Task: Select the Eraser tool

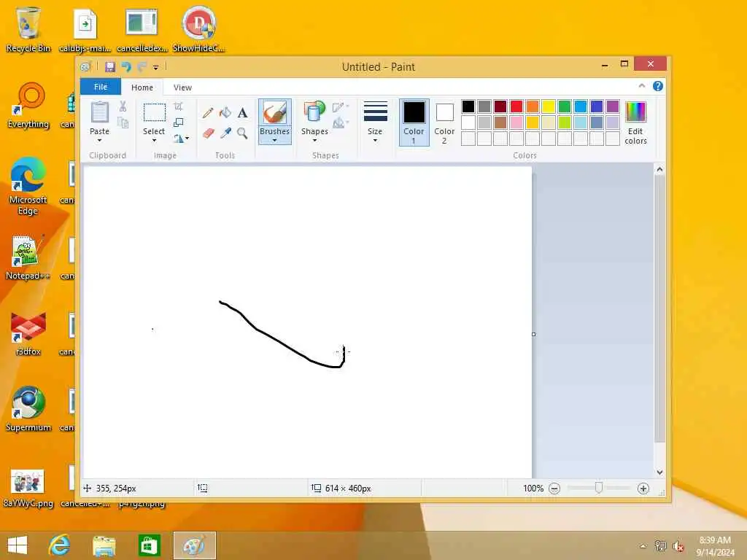Action: (x=208, y=133)
